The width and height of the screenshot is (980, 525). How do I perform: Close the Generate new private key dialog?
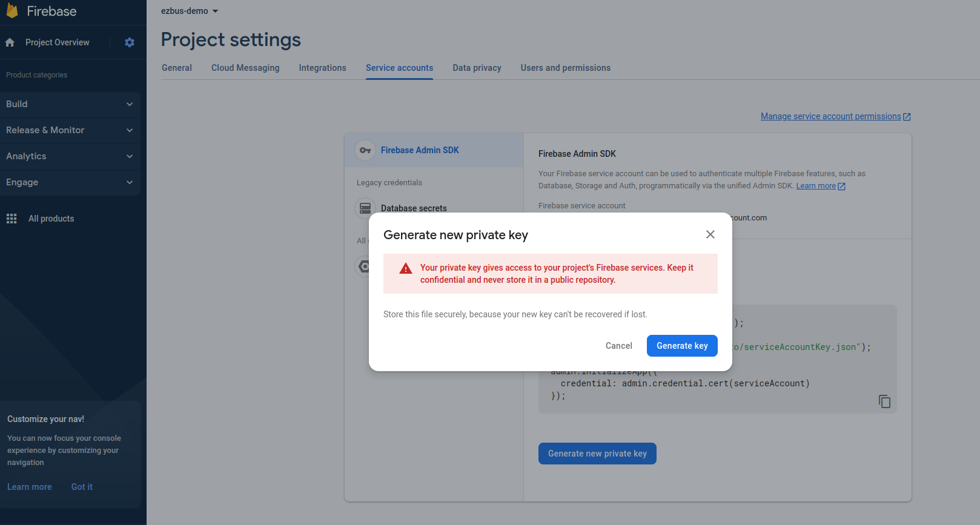click(710, 234)
